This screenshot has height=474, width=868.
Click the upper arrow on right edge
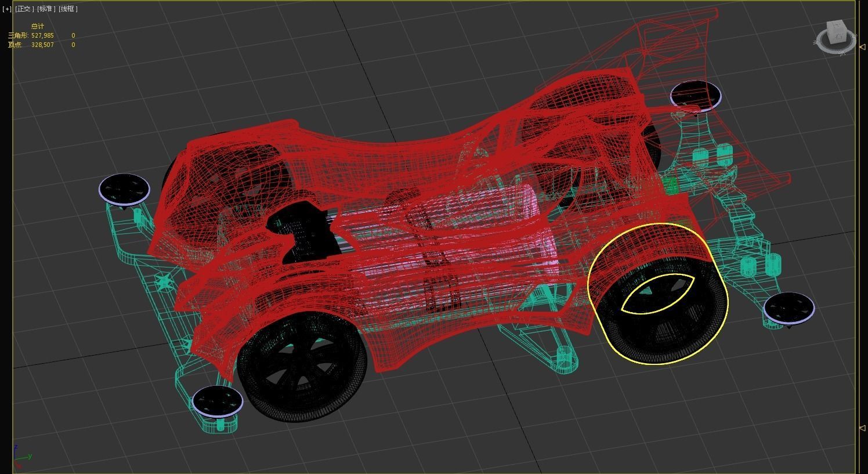[862, 47]
